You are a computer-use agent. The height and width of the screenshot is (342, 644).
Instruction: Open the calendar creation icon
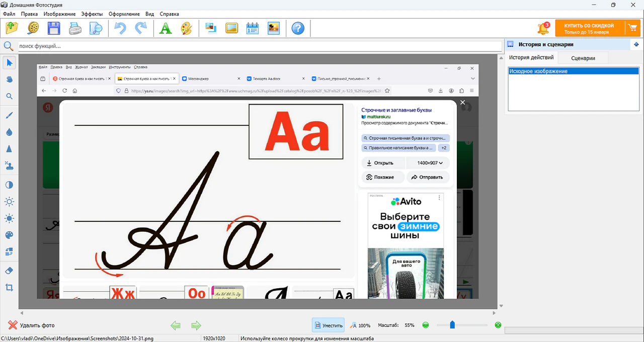[252, 28]
